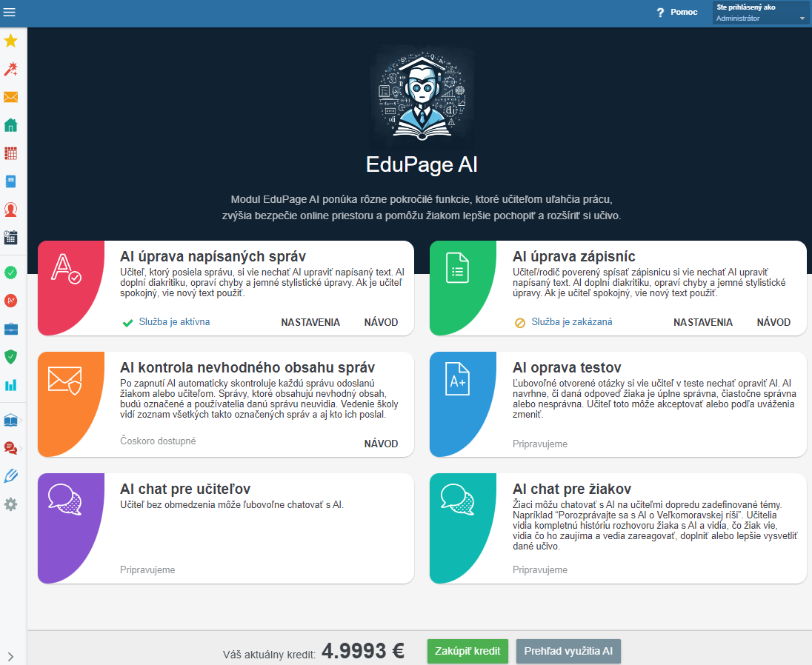Open NÁVOD for AI úprava zápisníc
The image size is (812, 665).
tap(773, 322)
